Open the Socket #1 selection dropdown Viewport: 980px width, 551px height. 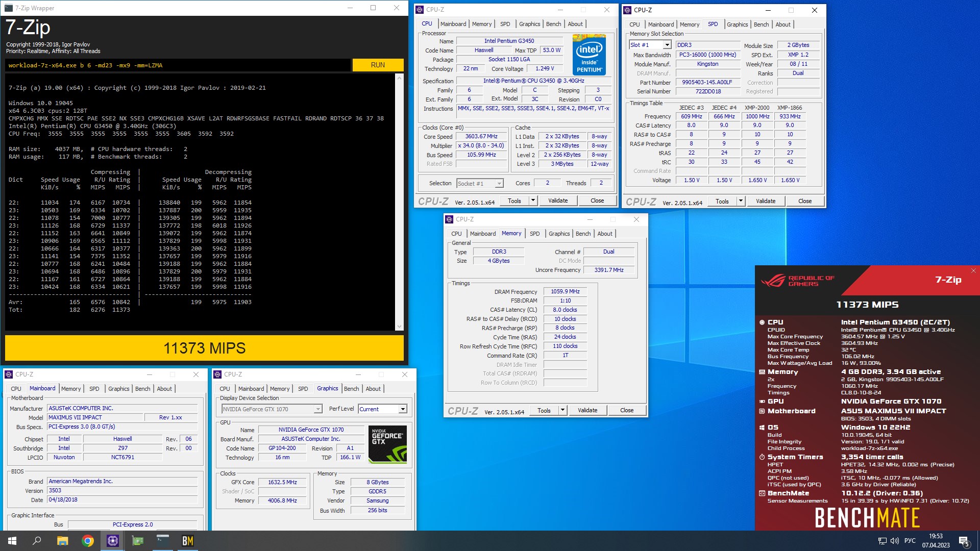499,184
